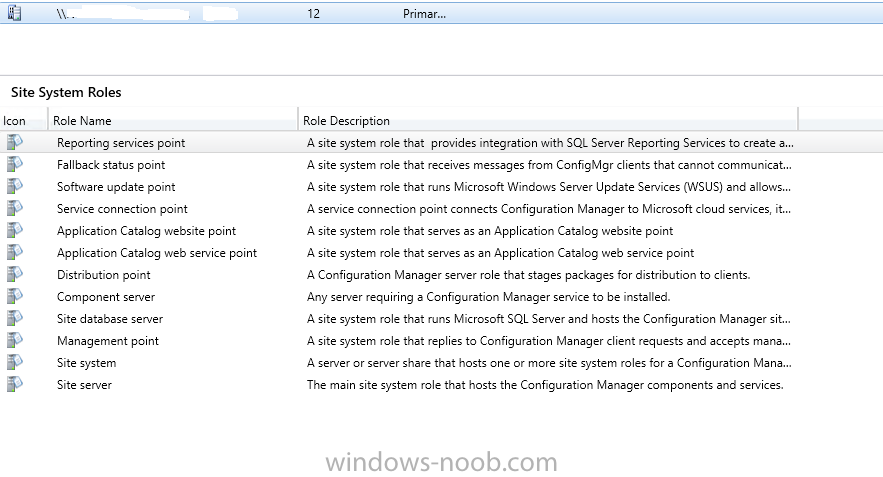Select the Management point role name
Screen dimensions: 883x477
(x=108, y=341)
